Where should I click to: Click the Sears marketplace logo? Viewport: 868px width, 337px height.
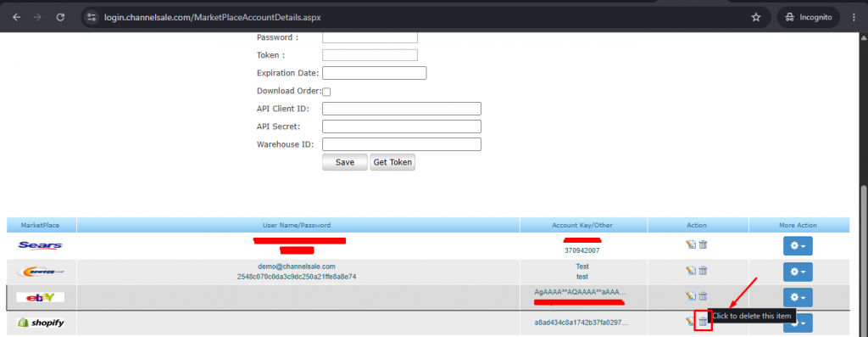[x=40, y=245]
